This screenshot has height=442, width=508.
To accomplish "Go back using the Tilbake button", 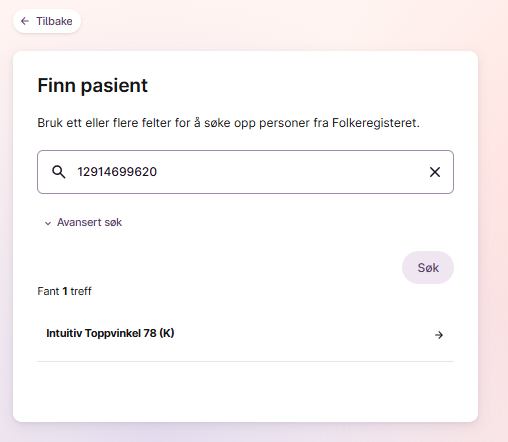I will pos(47,21).
